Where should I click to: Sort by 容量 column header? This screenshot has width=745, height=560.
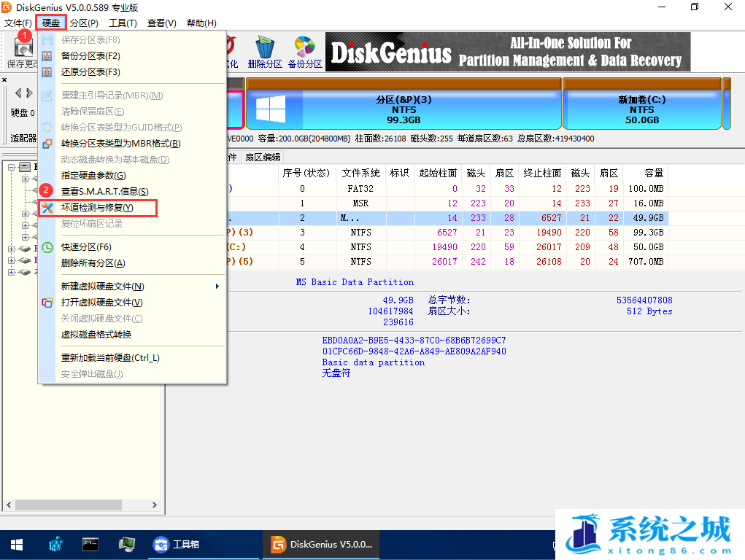click(646, 174)
